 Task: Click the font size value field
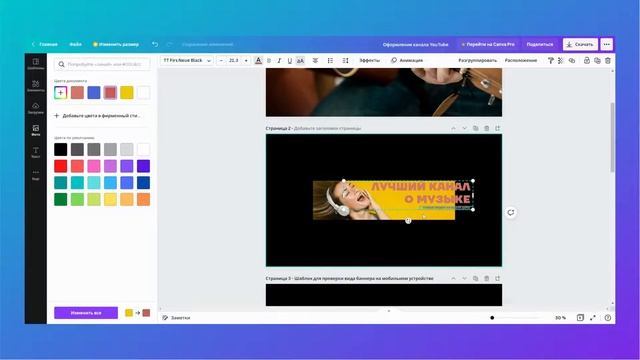point(233,60)
